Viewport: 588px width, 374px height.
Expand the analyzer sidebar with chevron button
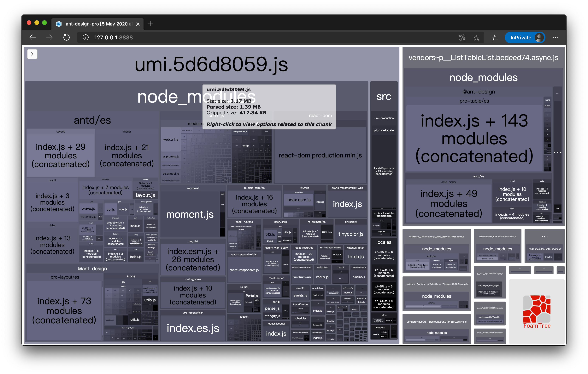[32, 54]
